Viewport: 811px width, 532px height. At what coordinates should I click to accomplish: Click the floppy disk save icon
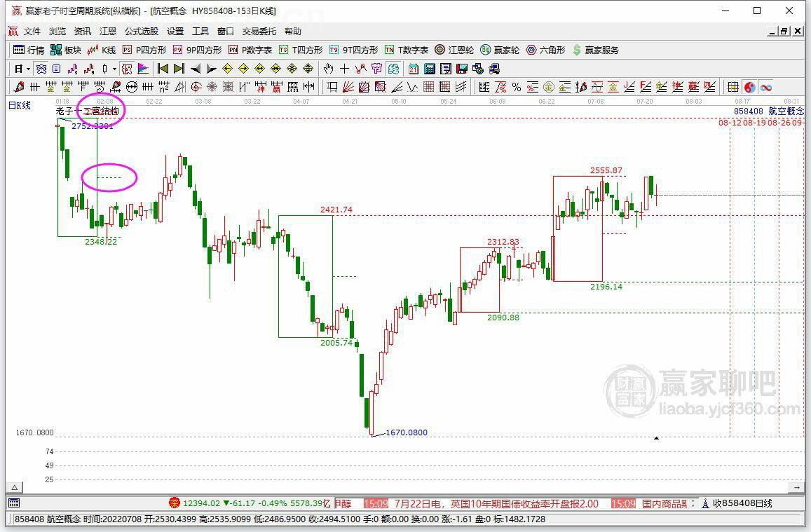coord(461,69)
